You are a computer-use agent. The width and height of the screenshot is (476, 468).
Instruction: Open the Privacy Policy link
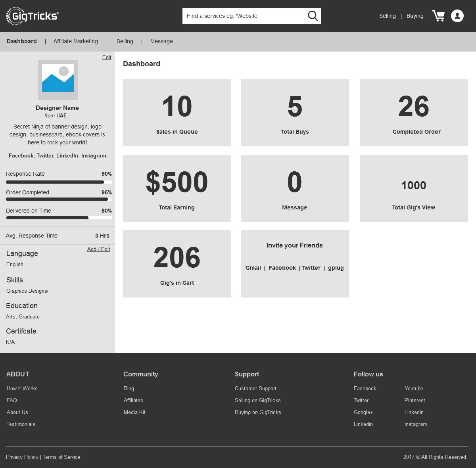[22, 457]
